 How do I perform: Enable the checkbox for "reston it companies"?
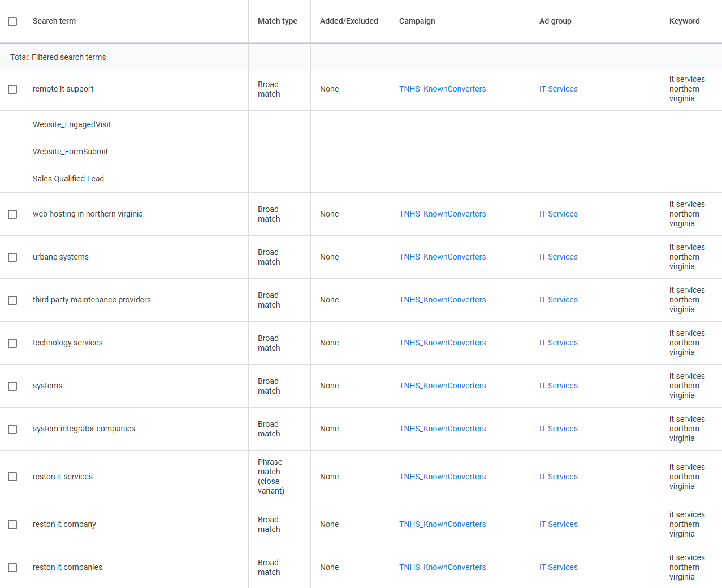pos(12,567)
